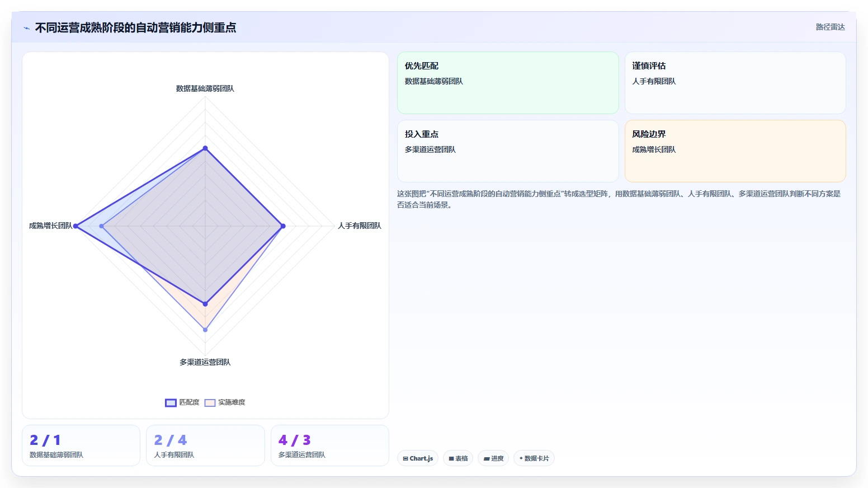Click the 进度 tag chip
This screenshot has width=868, height=488.
click(493, 458)
